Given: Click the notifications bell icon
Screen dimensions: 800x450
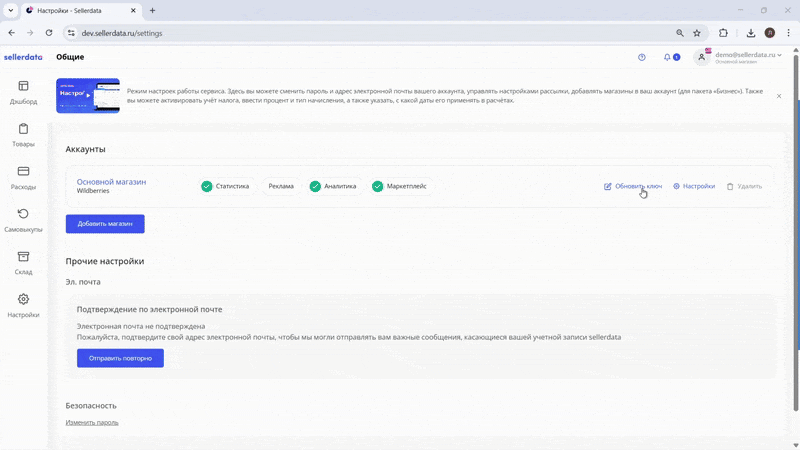Looking at the screenshot, I should coord(667,57).
